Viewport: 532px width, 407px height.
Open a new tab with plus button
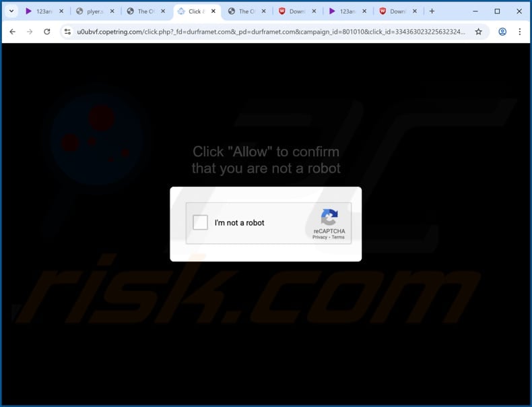pos(432,11)
